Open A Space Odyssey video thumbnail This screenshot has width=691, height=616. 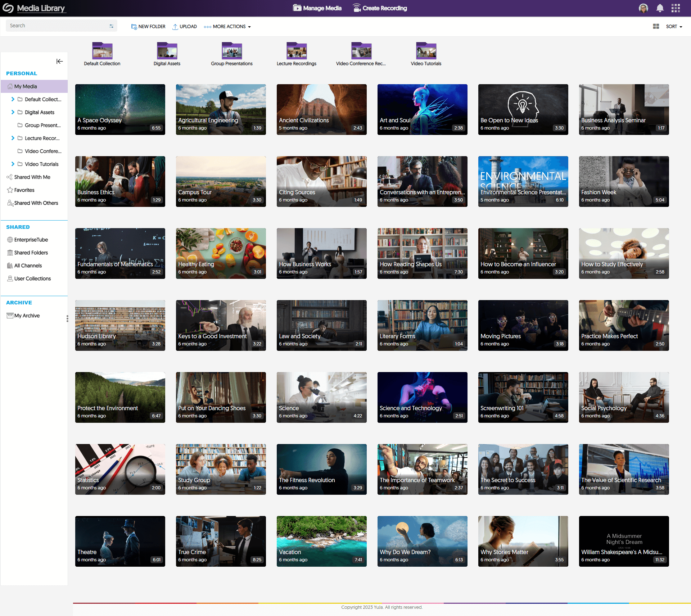coord(120,109)
